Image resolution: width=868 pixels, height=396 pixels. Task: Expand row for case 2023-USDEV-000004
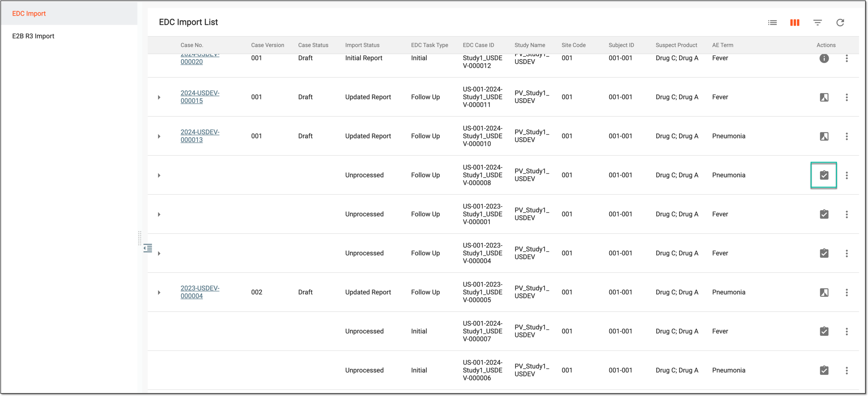[159, 293]
